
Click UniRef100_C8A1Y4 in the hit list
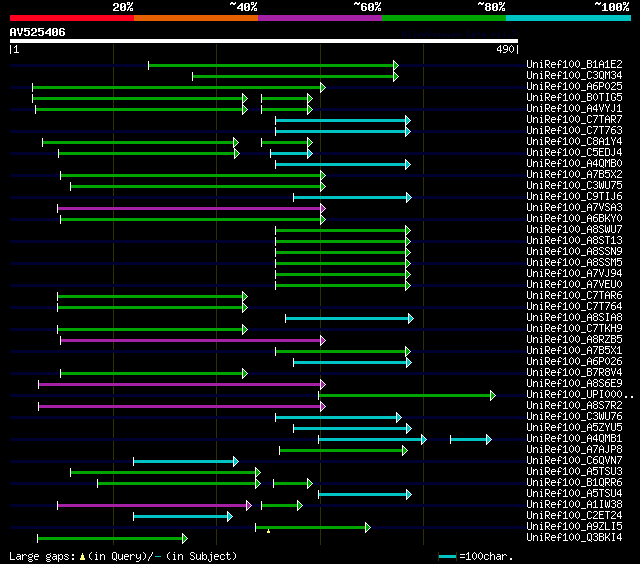point(574,142)
